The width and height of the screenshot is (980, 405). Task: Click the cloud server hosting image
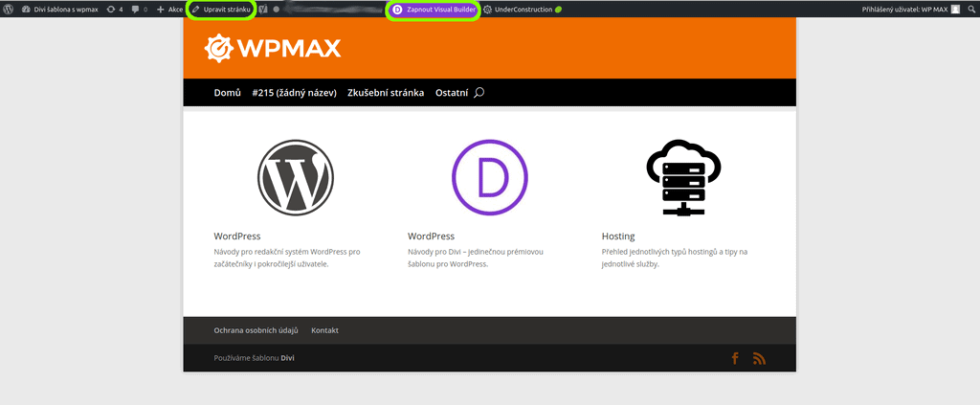pos(683,177)
